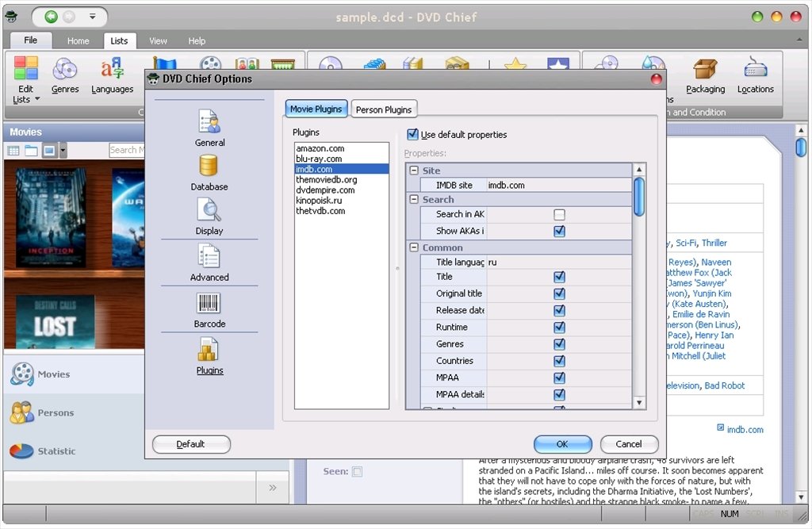Switch to the Person Plugins tab

(384, 109)
